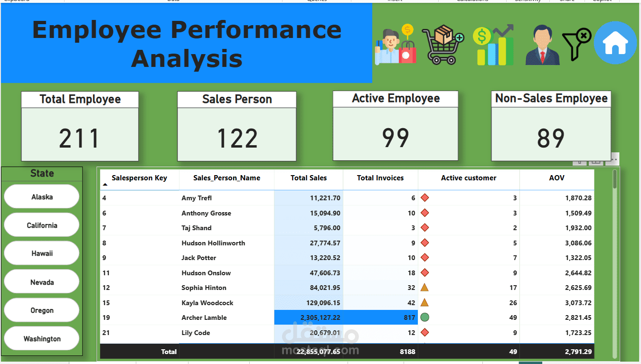
Task: Select the California state slicer
Action: click(x=42, y=225)
